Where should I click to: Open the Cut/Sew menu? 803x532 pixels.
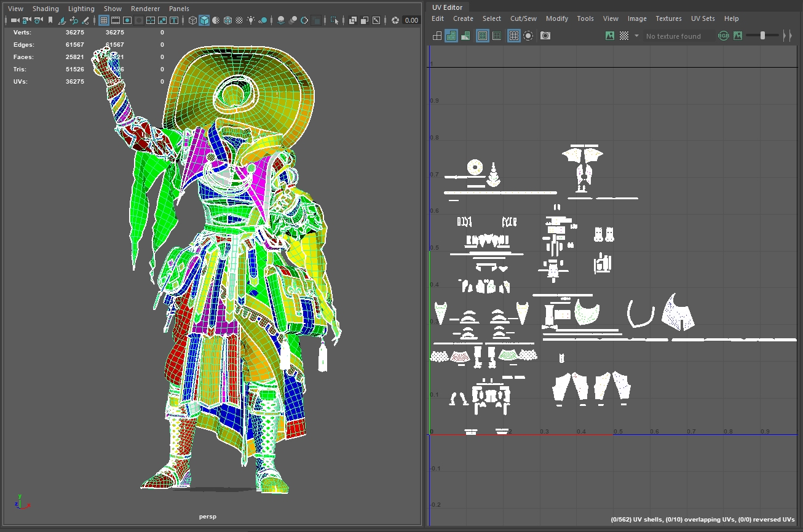523,18
